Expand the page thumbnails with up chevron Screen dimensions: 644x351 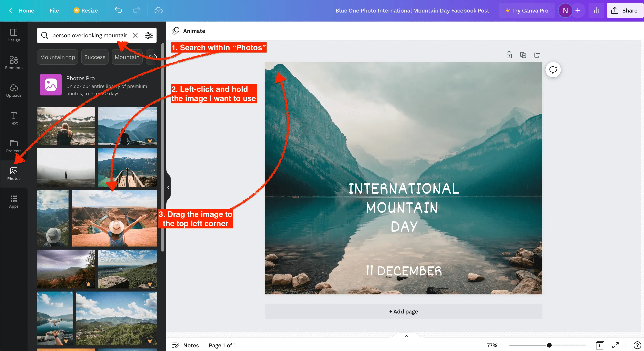tap(406, 336)
